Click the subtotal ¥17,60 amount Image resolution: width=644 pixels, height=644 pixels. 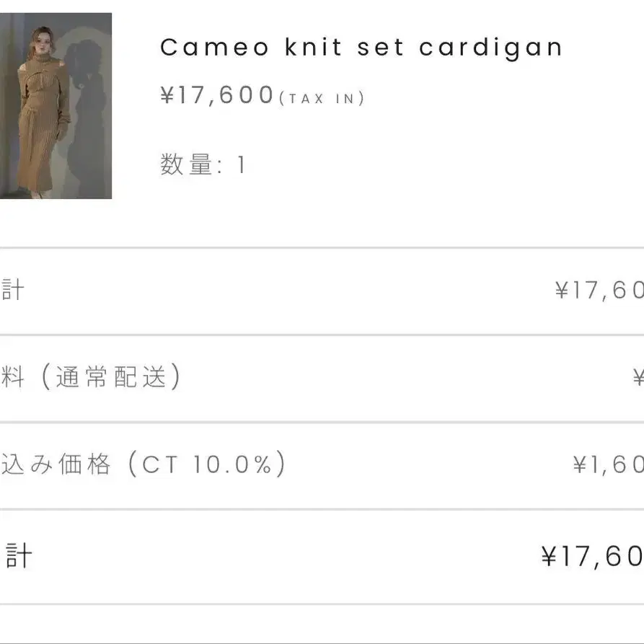click(599, 291)
